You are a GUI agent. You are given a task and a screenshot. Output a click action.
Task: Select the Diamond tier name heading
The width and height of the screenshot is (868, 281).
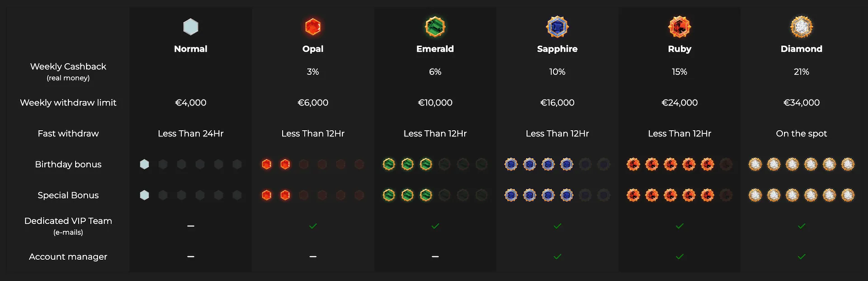tap(802, 49)
